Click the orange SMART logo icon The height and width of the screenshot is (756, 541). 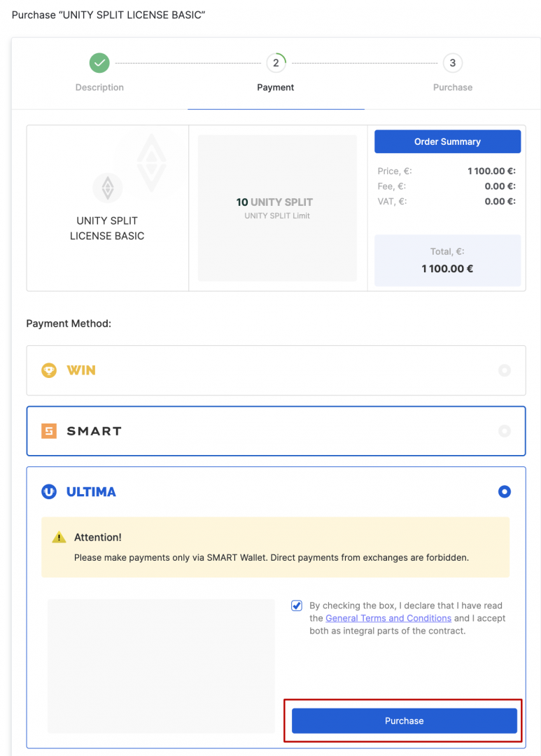49,431
